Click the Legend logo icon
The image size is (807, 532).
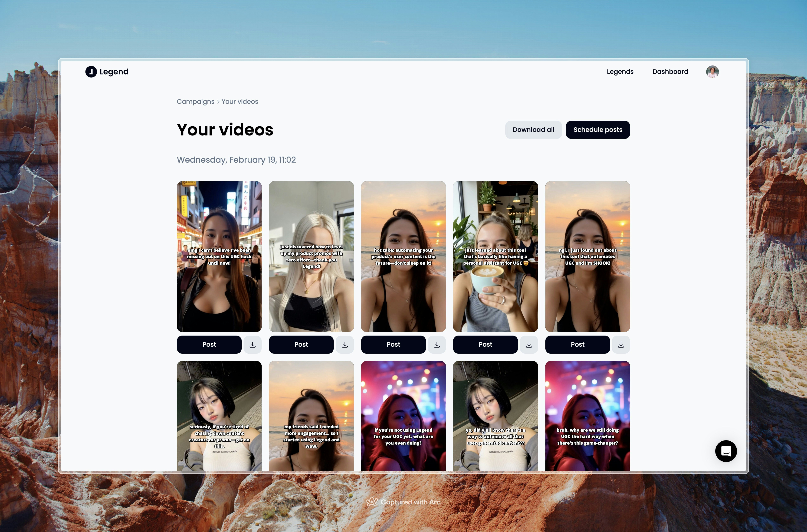coord(91,72)
